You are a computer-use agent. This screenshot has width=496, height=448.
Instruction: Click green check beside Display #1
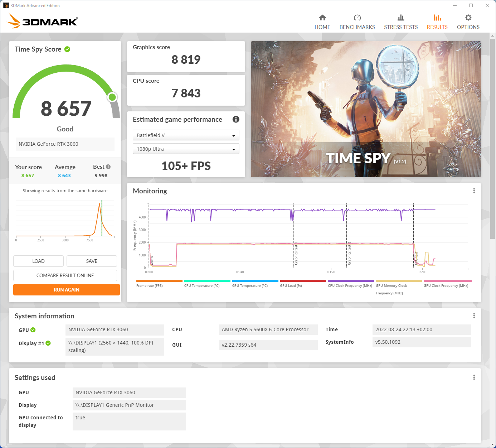coord(48,343)
